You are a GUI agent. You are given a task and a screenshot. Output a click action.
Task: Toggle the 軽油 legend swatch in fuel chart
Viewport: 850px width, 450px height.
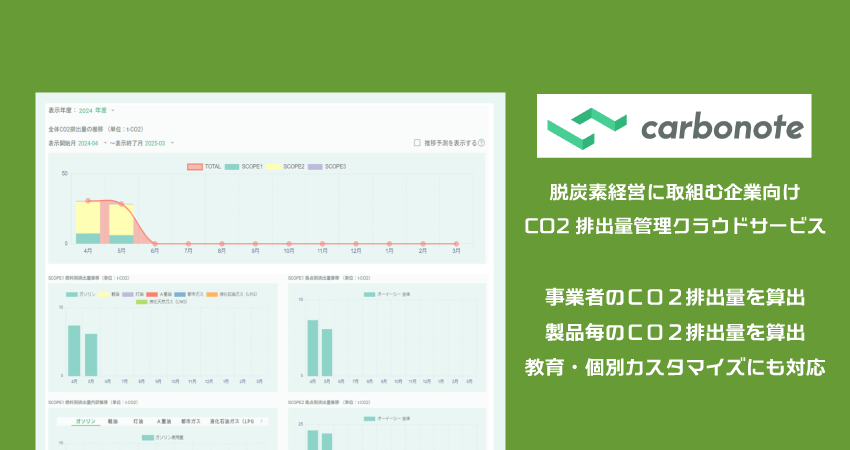(x=104, y=294)
